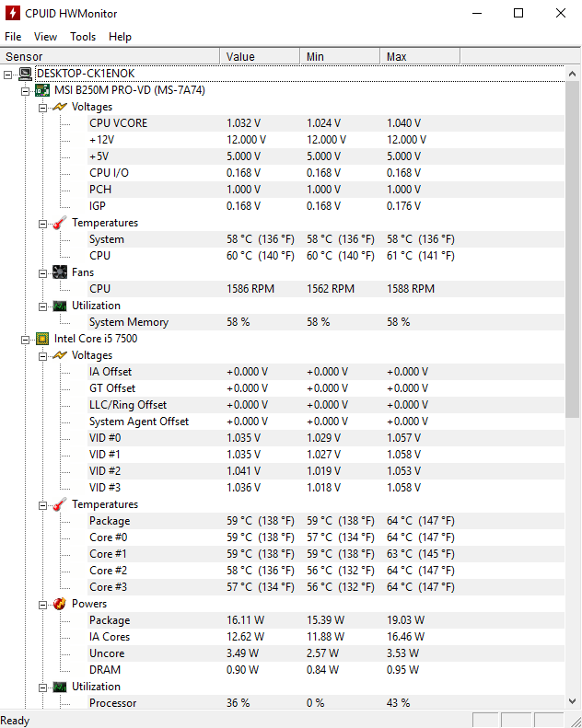Open the View menu
The image size is (582, 728).
pos(45,37)
